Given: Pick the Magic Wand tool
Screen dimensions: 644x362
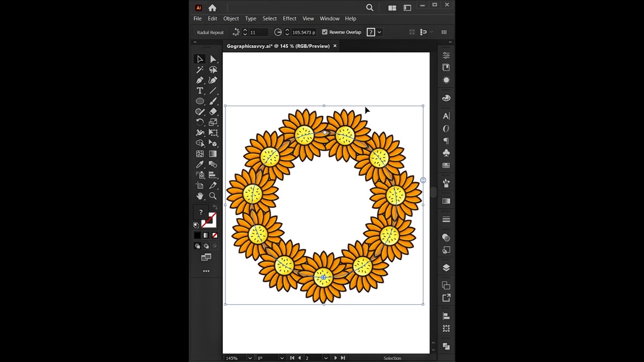Looking at the screenshot, I should click(x=200, y=70).
